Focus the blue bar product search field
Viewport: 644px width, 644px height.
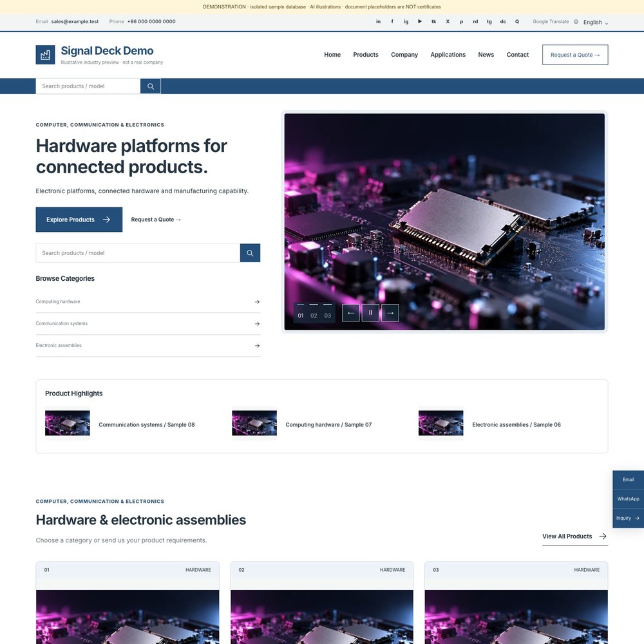88,86
